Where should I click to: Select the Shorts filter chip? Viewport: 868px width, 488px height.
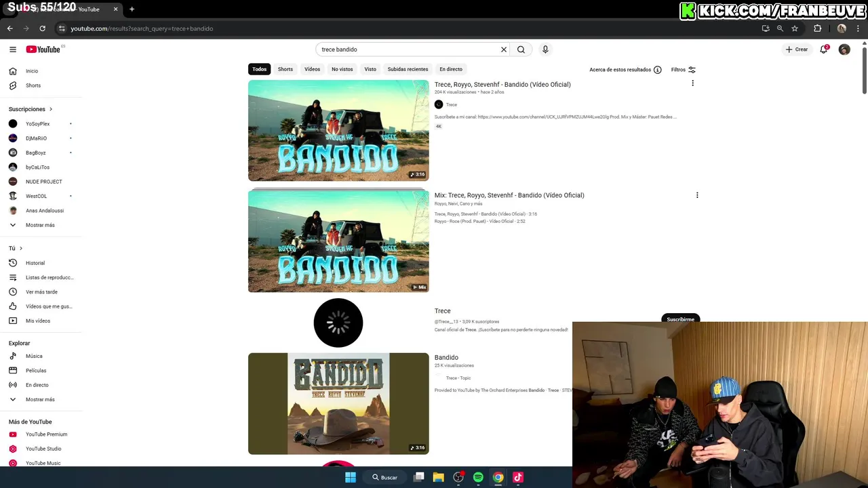coord(285,69)
